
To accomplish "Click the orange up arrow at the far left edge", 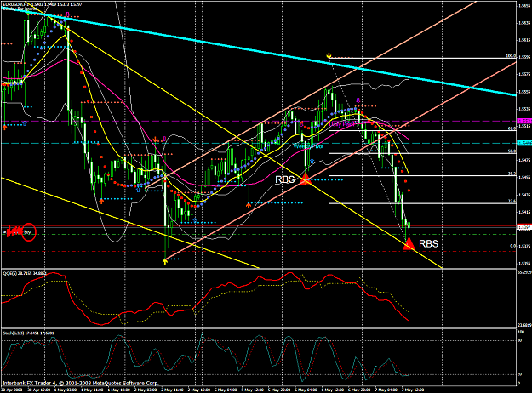I will click(x=5, y=127).
